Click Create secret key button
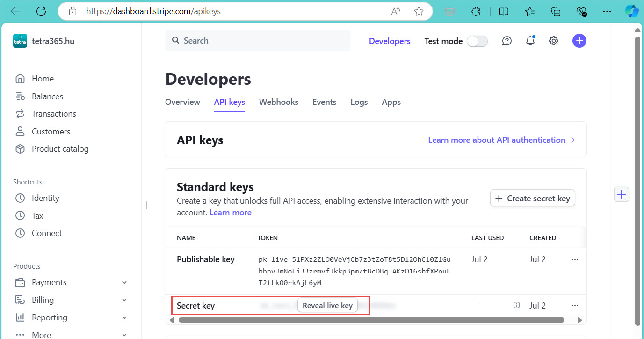This screenshot has height=339, width=644. [x=532, y=199]
